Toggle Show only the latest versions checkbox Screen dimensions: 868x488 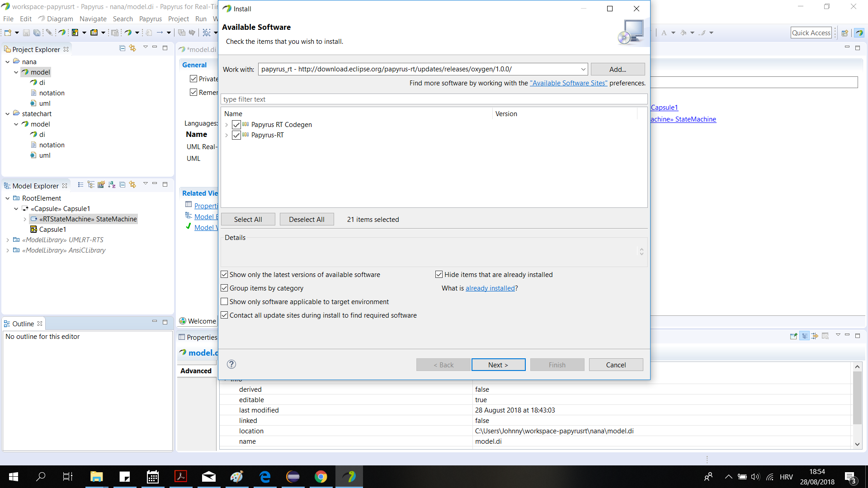click(224, 274)
